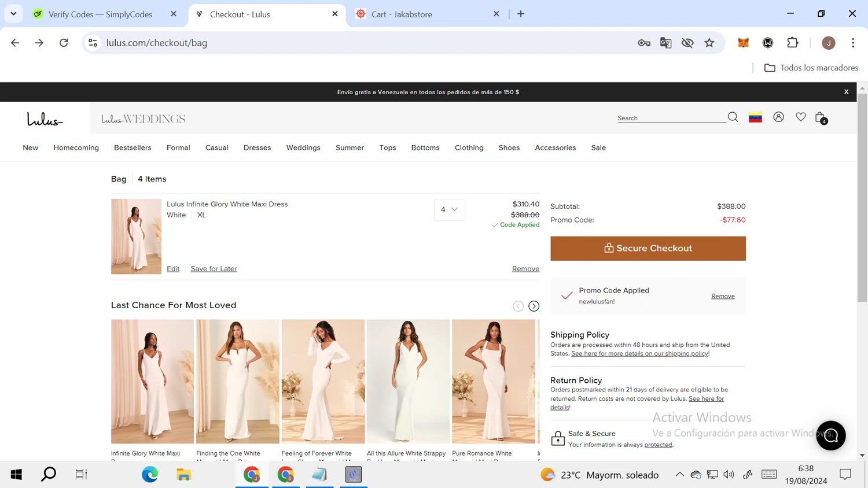Click Save for Later link

[214, 269]
